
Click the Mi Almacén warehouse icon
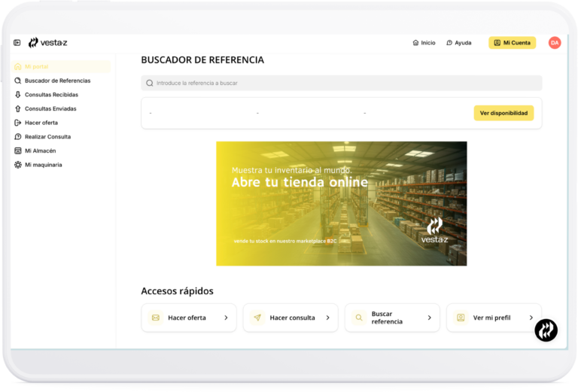(18, 150)
